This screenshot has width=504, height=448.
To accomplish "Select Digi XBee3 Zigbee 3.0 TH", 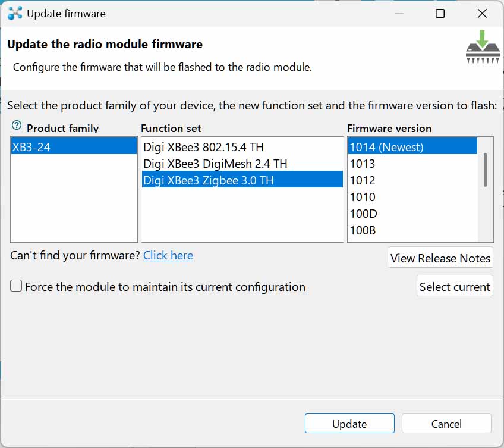I will (x=242, y=180).
